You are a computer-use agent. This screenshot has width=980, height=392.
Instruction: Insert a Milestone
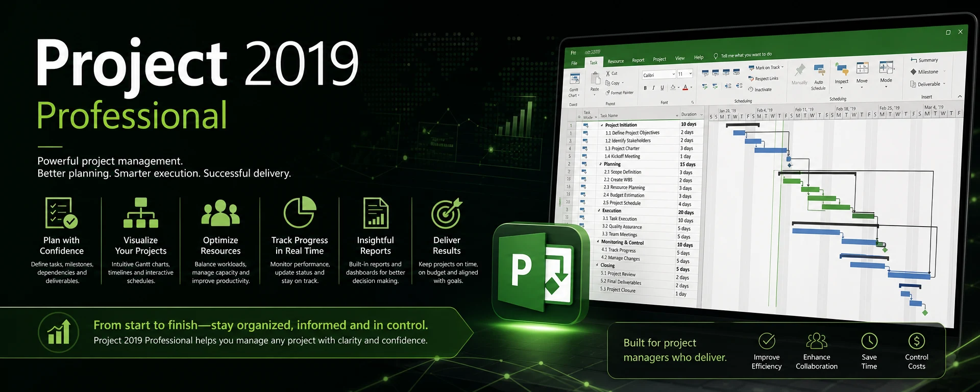tap(924, 72)
